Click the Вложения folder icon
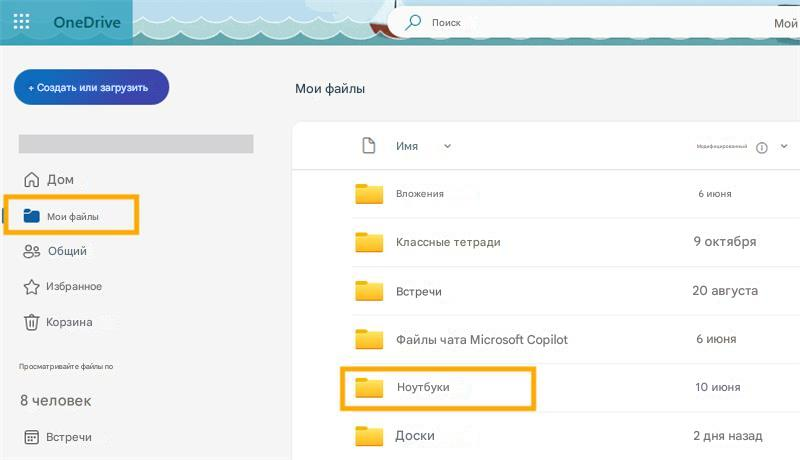Screen dimensions: 800x460 pyautogui.click(x=369, y=194)
